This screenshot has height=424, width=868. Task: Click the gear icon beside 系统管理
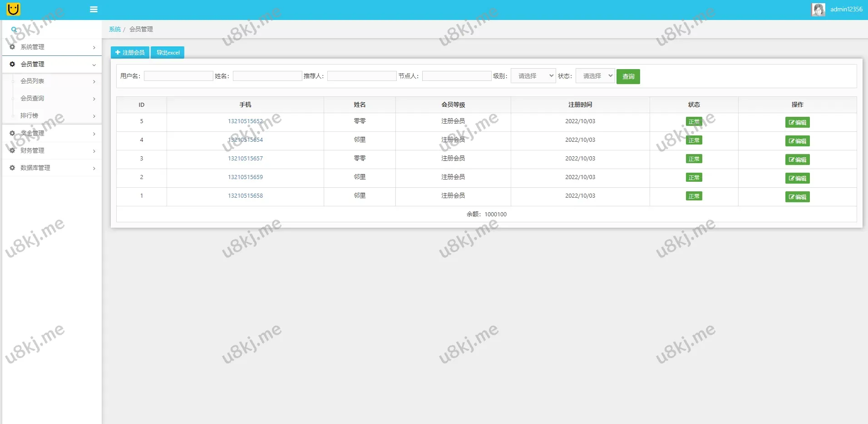[x=12, y=47]
